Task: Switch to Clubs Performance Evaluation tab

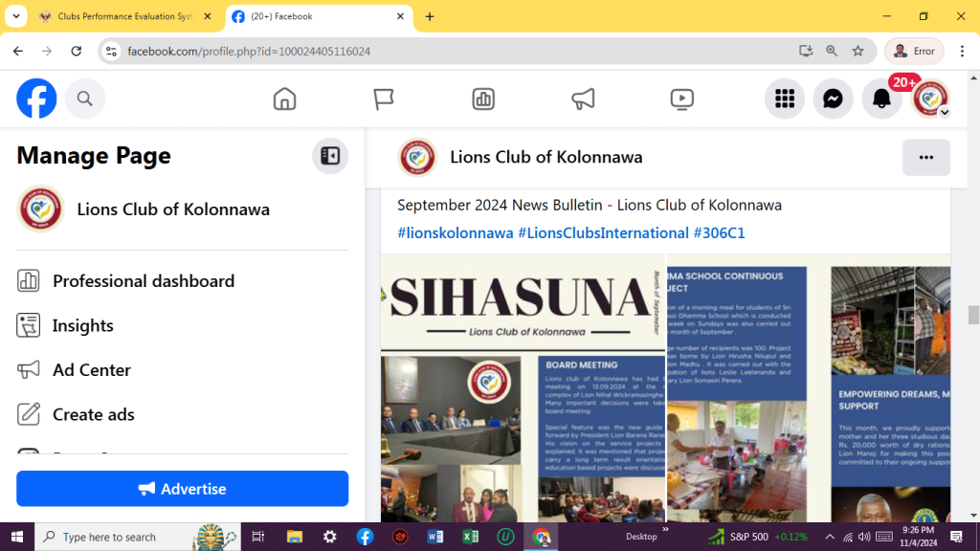Action: pyautogui.click(x=125, y=16)
